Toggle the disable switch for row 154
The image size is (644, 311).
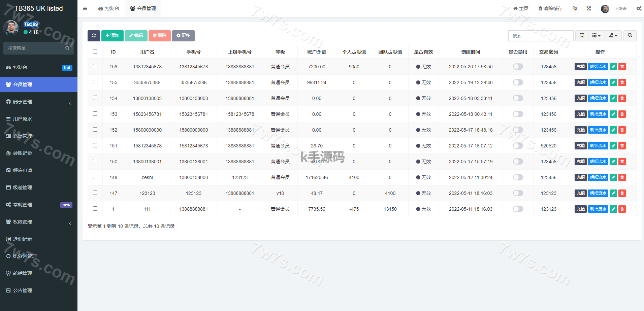pos(518,98)
